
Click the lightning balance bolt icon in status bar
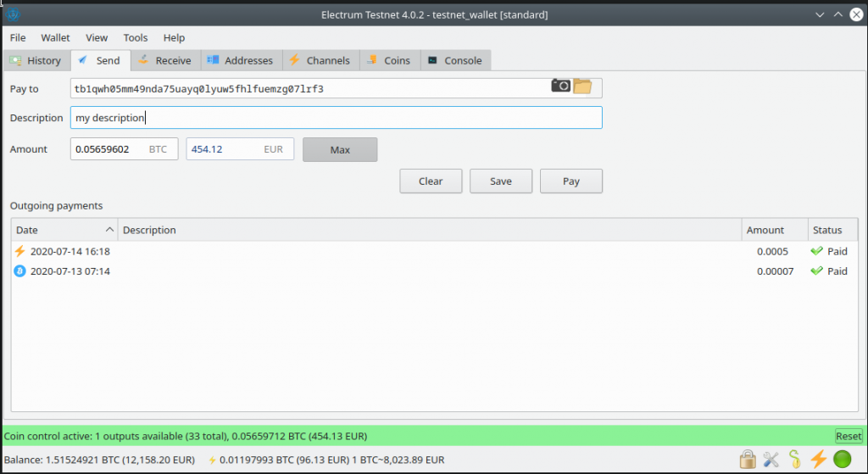coord(212,460)
